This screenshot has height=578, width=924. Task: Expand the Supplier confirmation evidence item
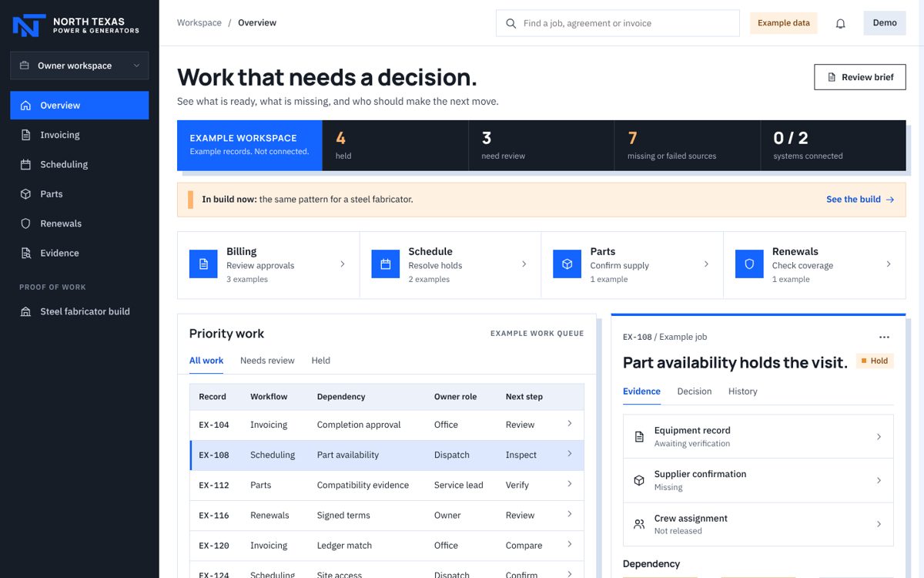click(x=758, y=480)
